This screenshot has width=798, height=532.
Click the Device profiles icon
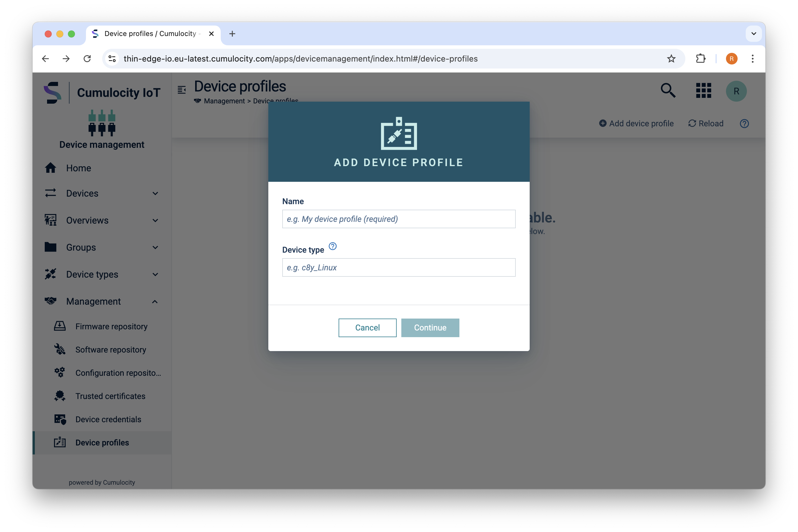tap(60, 442)
